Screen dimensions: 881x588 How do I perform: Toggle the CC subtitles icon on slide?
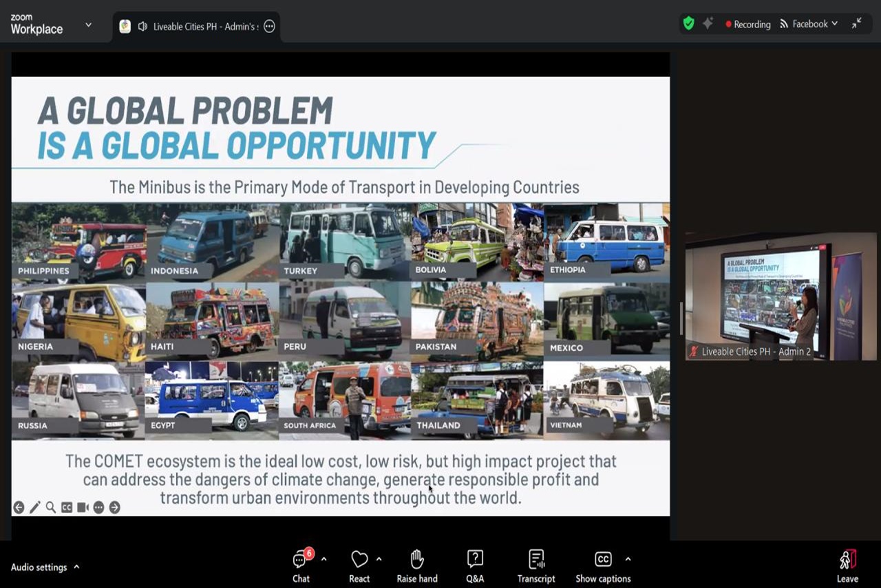point(67,508)
